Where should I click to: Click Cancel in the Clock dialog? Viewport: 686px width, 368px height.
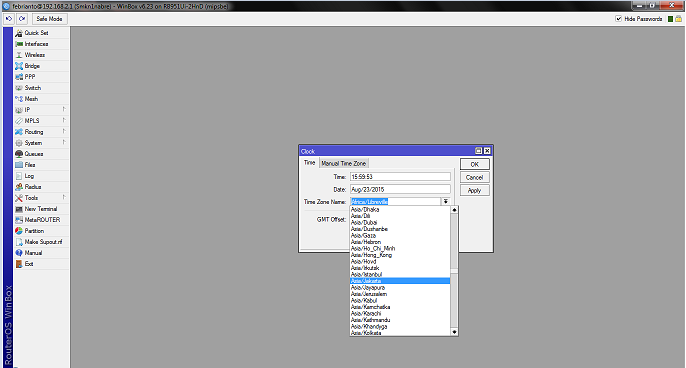(475, 177)
